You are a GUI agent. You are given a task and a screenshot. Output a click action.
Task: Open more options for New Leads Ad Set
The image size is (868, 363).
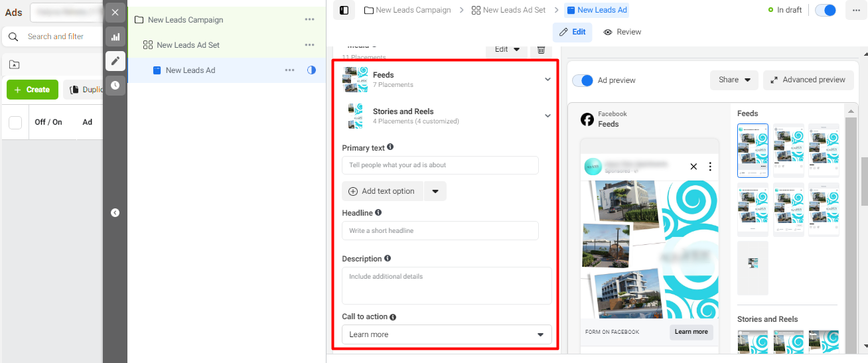click(x=309, y=45)
